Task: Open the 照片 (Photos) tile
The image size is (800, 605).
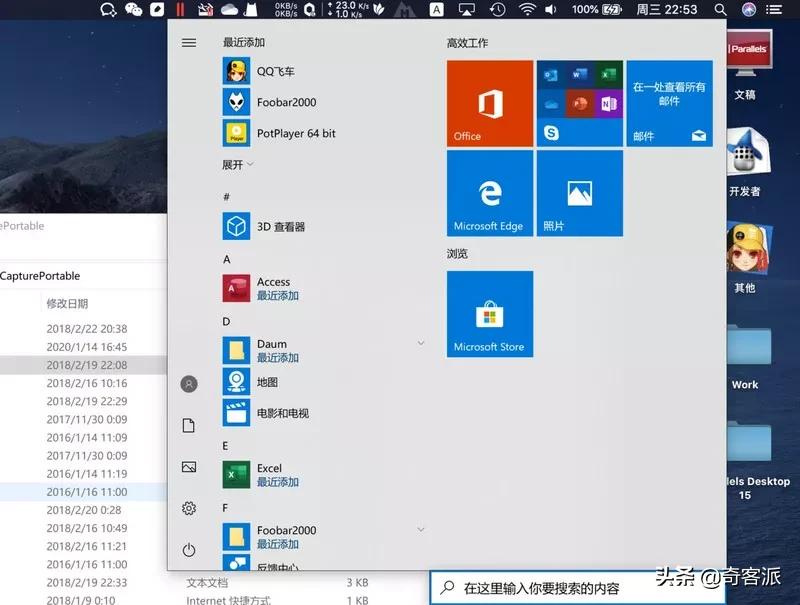Action: tap(580, 194)
